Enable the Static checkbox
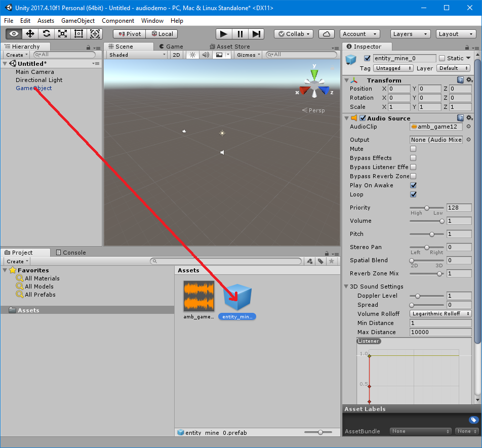Screen dimensions: 482x448 pos(442,58)
